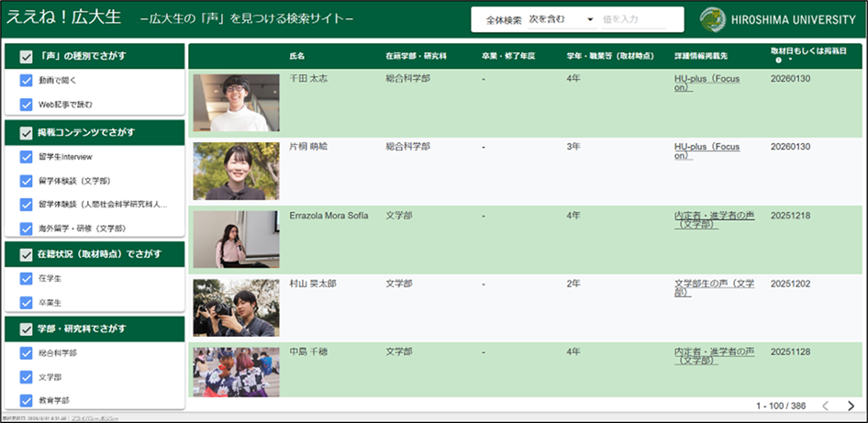Go to next page of results

click(x=851, y=406)
